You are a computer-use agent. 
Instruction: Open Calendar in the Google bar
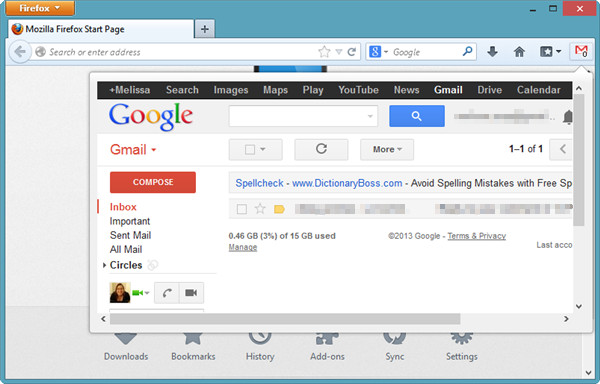coord(538,90)
